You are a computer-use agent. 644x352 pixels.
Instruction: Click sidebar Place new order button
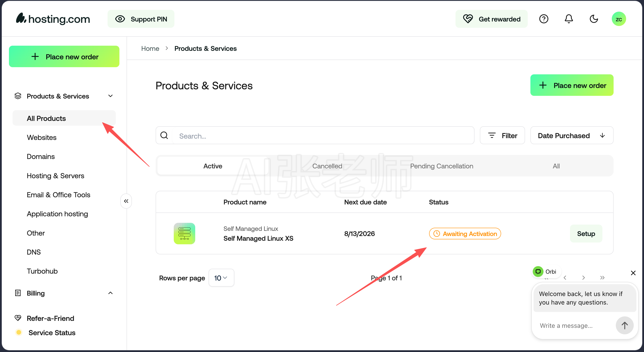pos(64,57)
